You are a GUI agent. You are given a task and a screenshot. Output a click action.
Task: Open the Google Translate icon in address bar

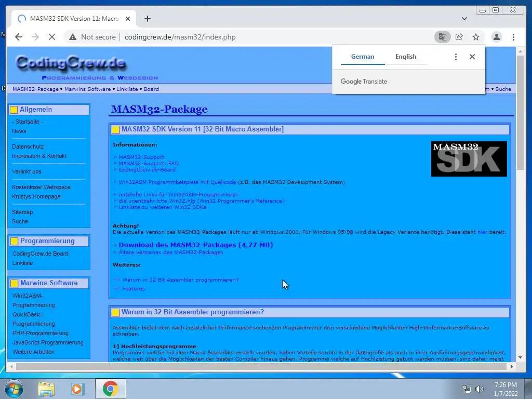click(443, 37)
